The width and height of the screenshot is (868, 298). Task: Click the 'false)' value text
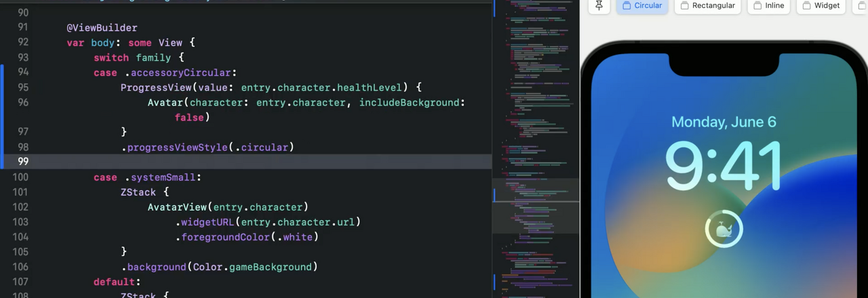193,117
